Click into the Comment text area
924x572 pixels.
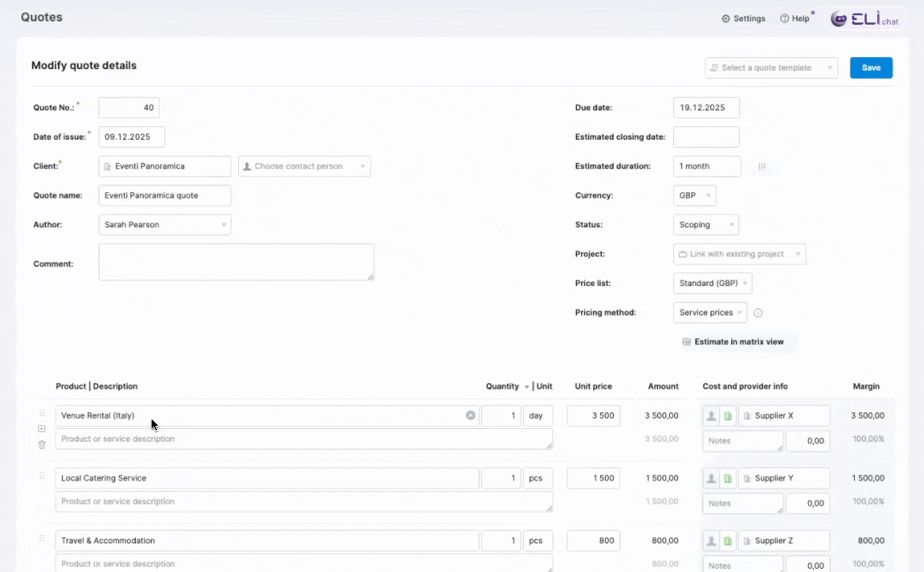tap(236, 262)
